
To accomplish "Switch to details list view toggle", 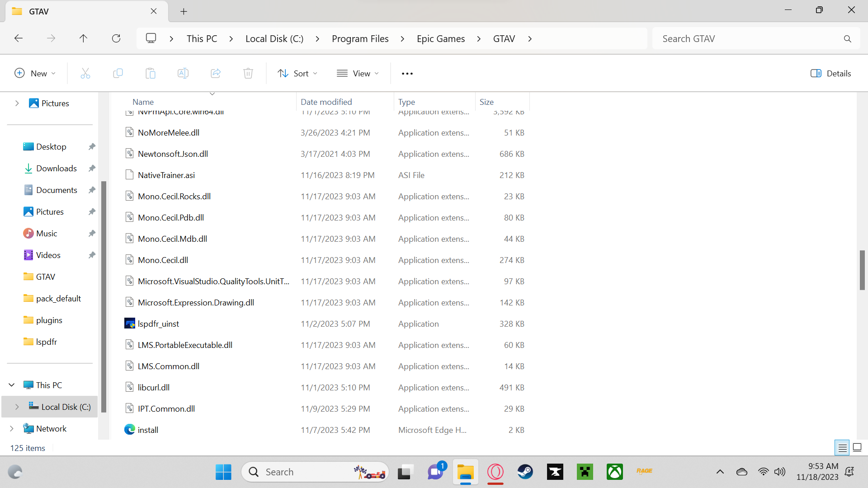I will pos(842,448).
